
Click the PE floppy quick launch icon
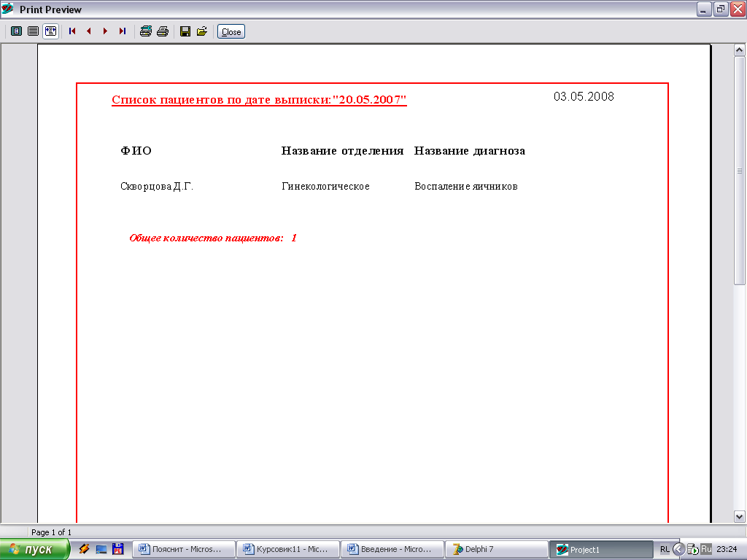tap(117, 550)
